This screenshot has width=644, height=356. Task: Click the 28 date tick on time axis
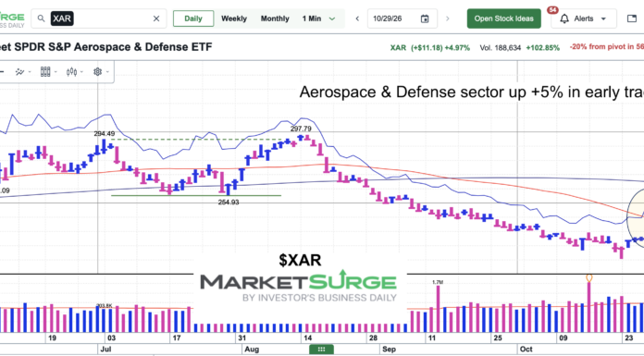pyautogui.click(x=373, y=338)
